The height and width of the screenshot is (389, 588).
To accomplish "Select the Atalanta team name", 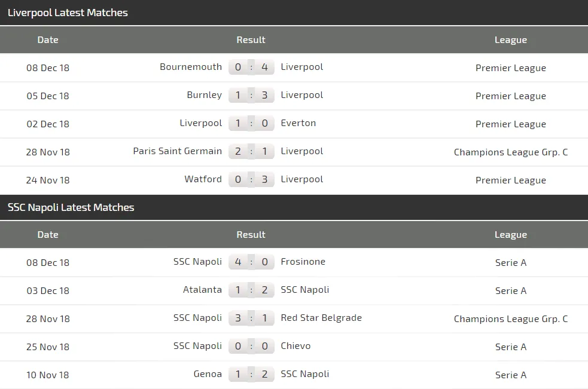I will tap(202, 290).
